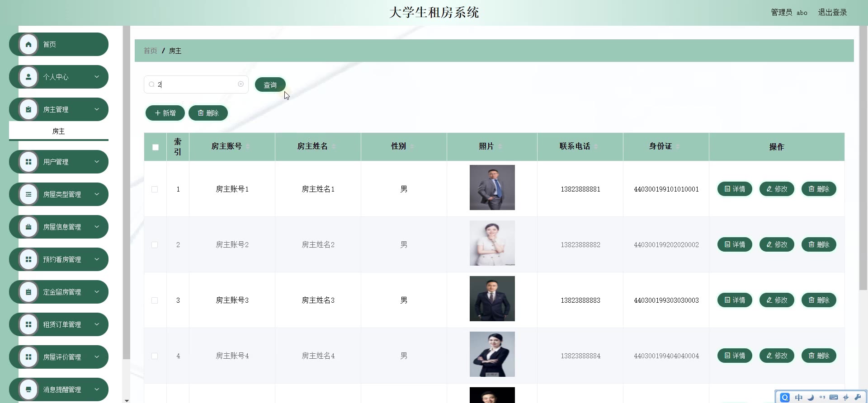Click the home icon beside 首页
The width and height of the screenshot is (868, 403).
coord(28,44)
